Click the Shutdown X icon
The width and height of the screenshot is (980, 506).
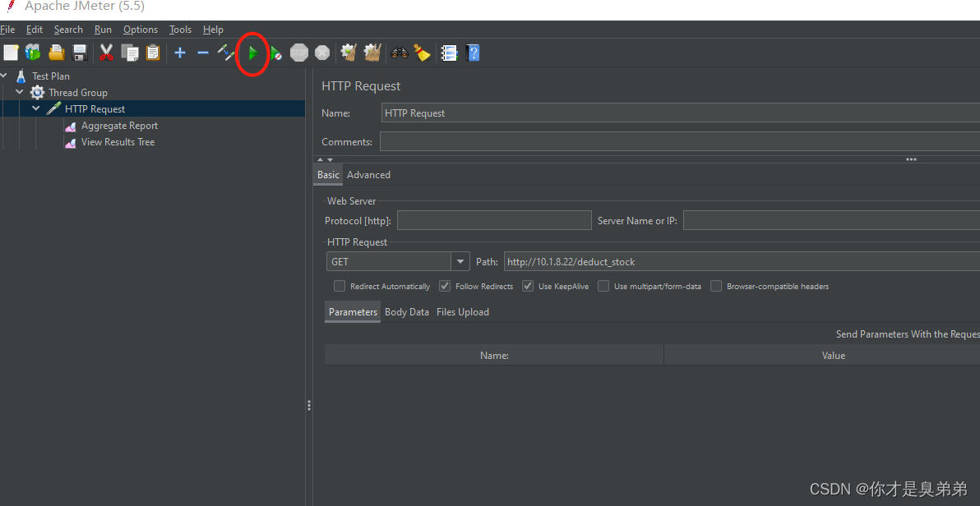pyautogui.click(x=322, y=53)
